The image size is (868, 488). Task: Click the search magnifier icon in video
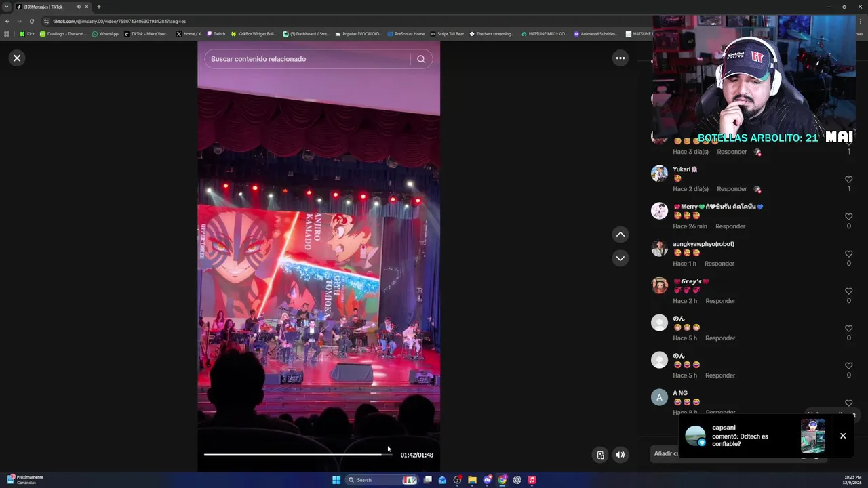(x=421, y=59)
